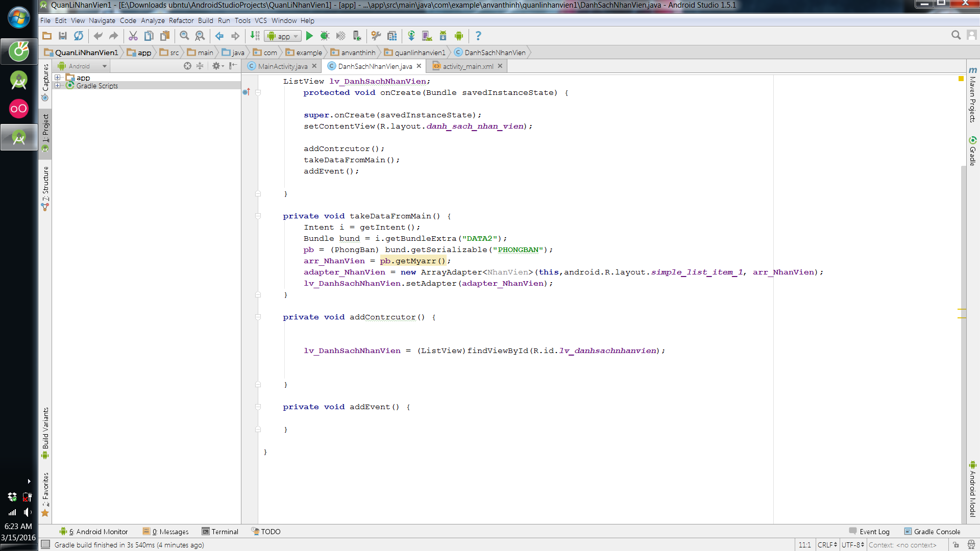Open SDK Manager download icon

[443, 36]
